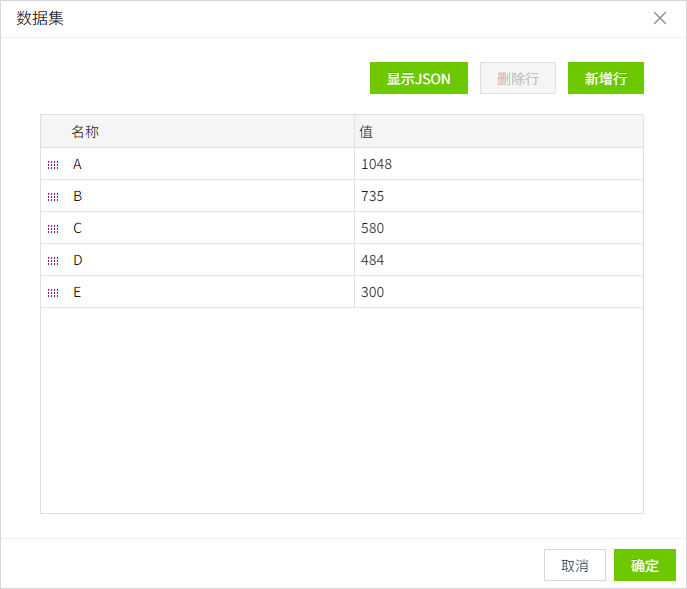Click the drag handle icon for row C
Screen dimensions: 687x589
coord(53,229)
